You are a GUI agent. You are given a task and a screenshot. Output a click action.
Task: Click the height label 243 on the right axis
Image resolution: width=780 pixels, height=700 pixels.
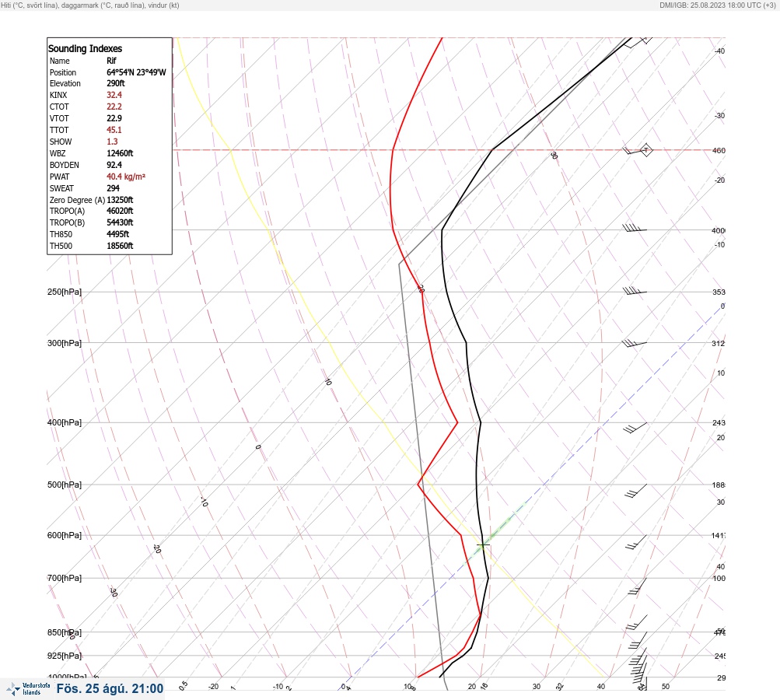[719, 423]
